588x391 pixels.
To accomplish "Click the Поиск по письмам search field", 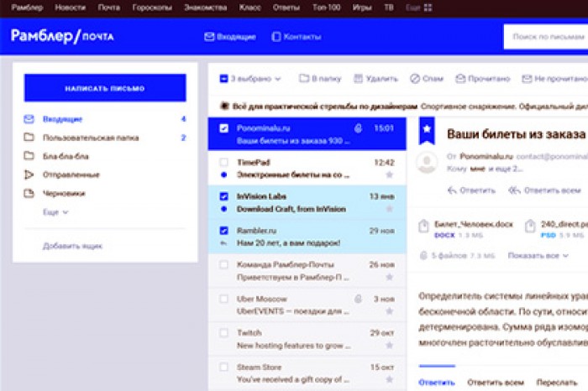I will (546, 37).
